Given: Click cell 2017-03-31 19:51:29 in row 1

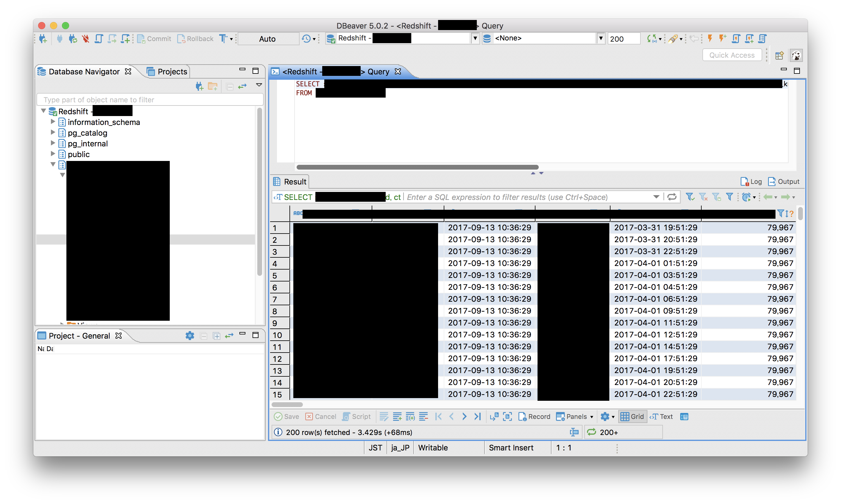Looking at the screenshot, I should 655,227.
